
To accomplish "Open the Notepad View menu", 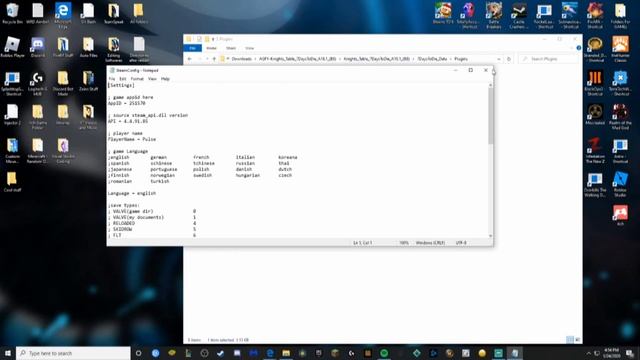I will [x=152, y=79].
